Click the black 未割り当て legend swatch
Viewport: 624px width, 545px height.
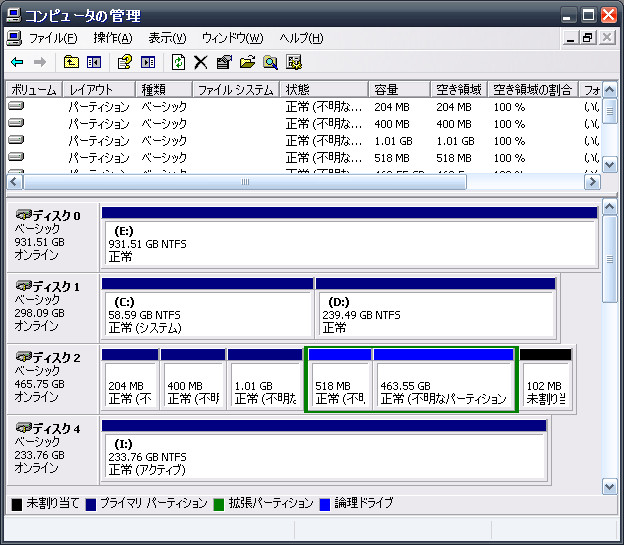(17, 504)
